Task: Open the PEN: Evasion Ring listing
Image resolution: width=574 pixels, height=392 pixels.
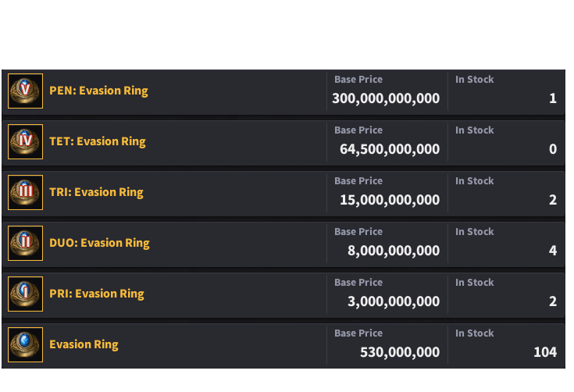Action: pos(98,91)
